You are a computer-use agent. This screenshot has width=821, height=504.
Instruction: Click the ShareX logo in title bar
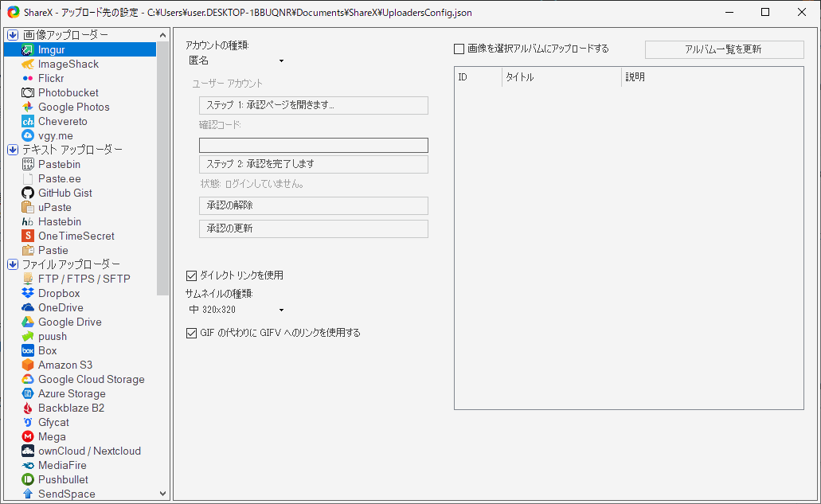[13, 12]
